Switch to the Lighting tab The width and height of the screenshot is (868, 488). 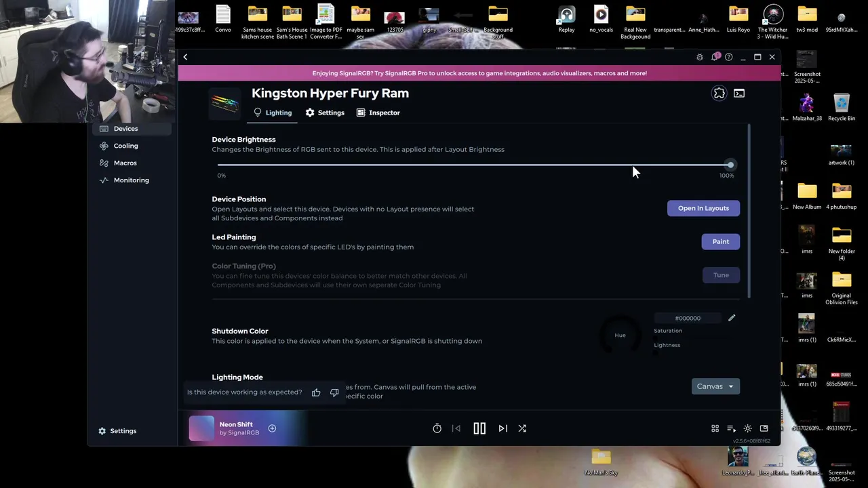(x=272, y=113)
